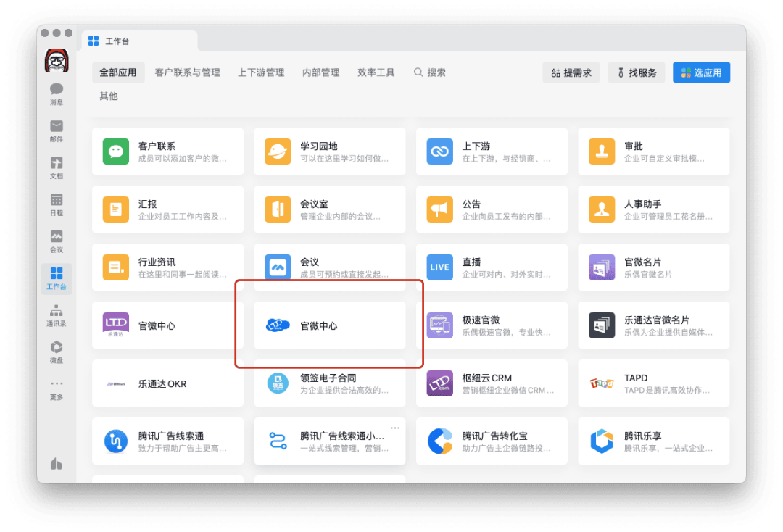Click the building icon below 更多 in the sidebar
This screenshot has height=532, width=783.
click(57, 464)
